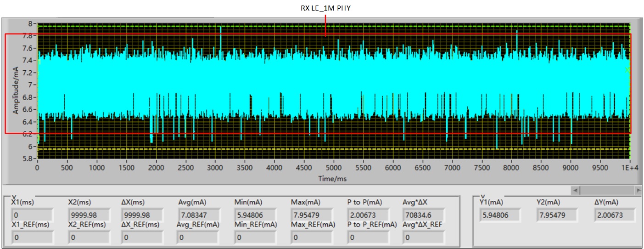Image resolution: width=644 pixels, height=249 pixels.
Task: Select the Min(mA) value 5.94806
Action: pos(255,215)
